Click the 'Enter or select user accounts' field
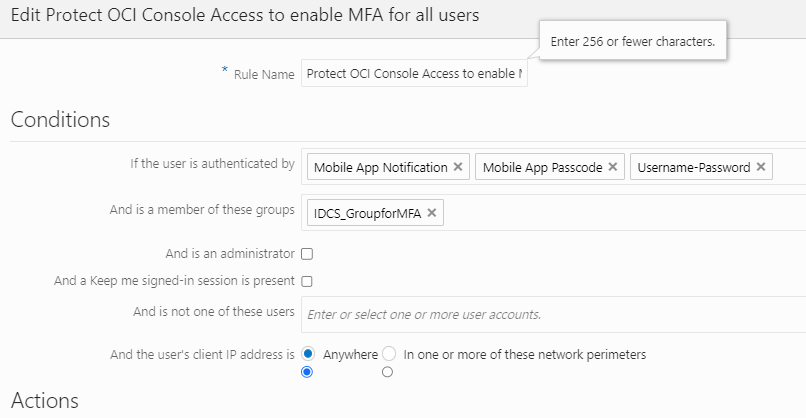Screen dimensions: 806x418 tap(550, 314)
